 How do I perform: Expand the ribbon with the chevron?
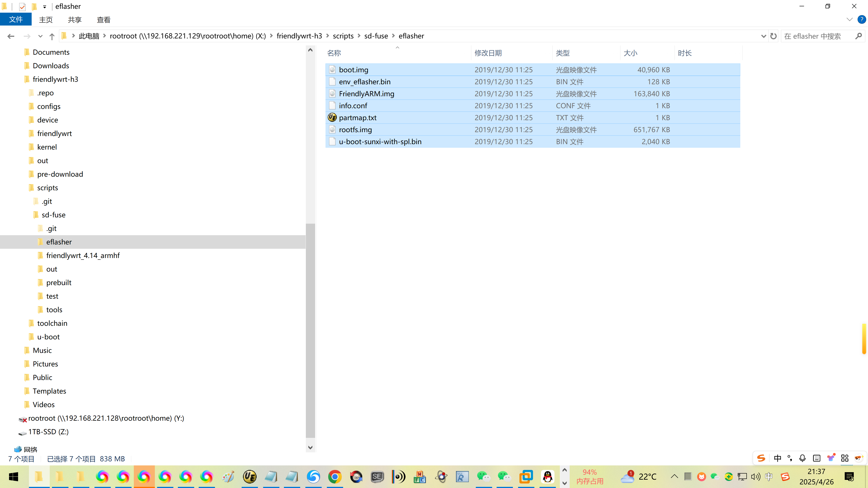click(x=849, y=19)
